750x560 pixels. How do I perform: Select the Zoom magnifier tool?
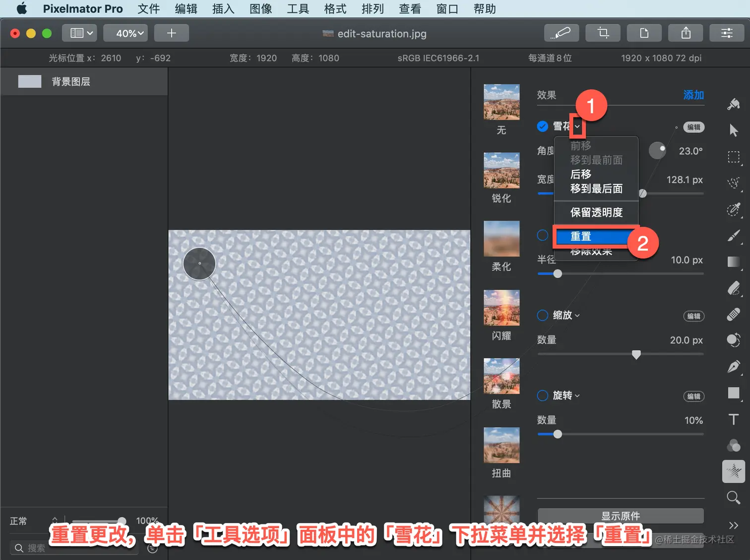pyautogui.click(x=734, y=498)
